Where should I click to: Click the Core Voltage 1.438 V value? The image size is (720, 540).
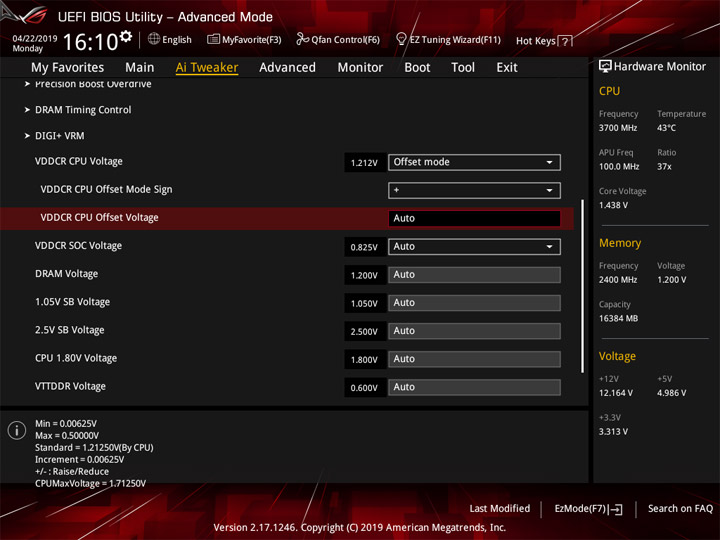point(613,205)
